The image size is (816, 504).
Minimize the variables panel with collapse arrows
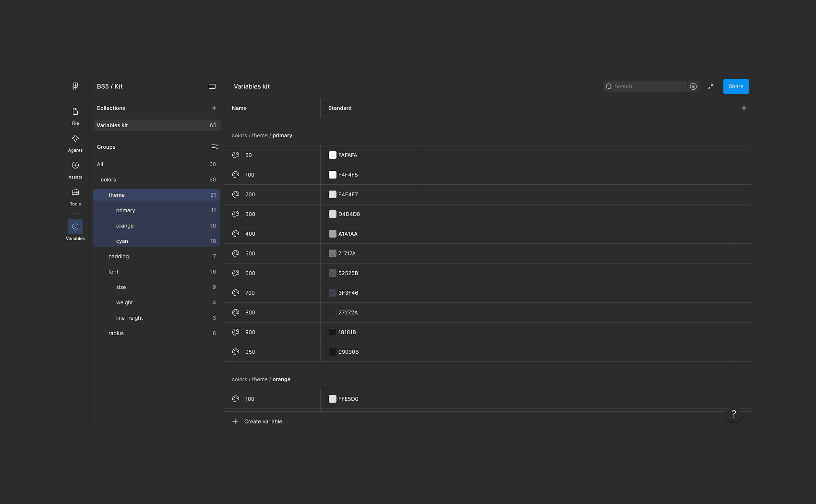(710, 86)
